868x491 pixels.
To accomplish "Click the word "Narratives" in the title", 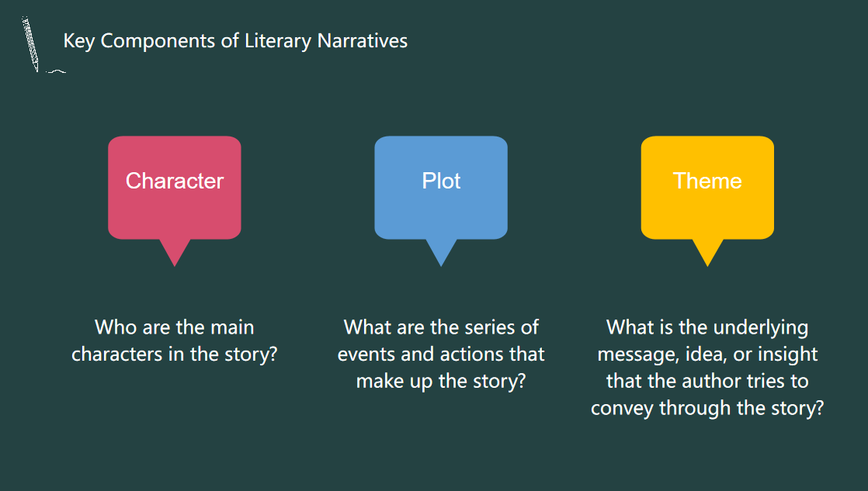I will click(363, 41).
